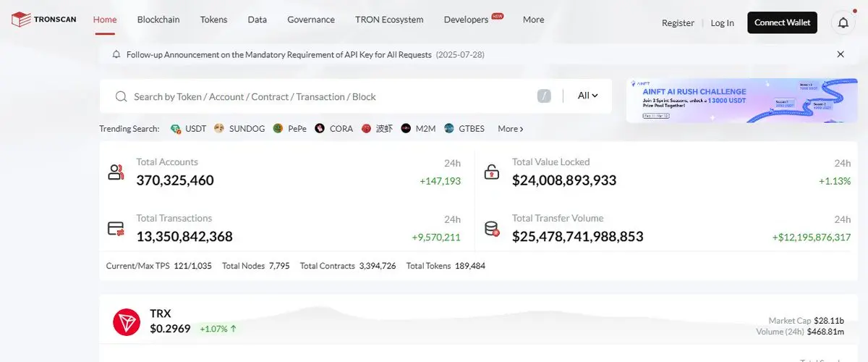Viewport: 868px width, 362px height.
Task: Open the TRON Ecosystem menu
Action: [x=389, y=20]
